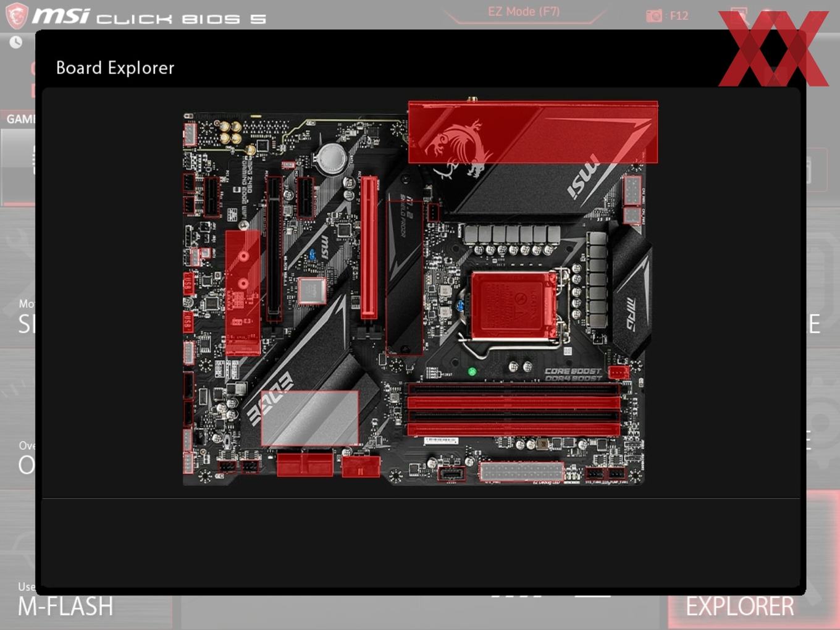The height and width of the screenshot is (630, 840).
Task: Select the second DIMM slot filled in red
Action: pyautogui.click(x=513, y=403)
